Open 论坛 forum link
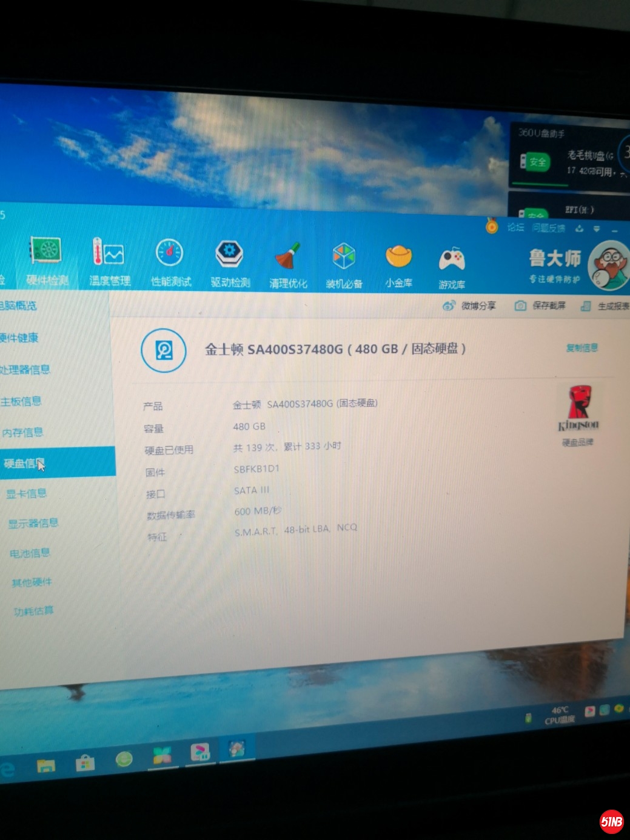Viewport: 630px width, 840px height. pos(516,227)
